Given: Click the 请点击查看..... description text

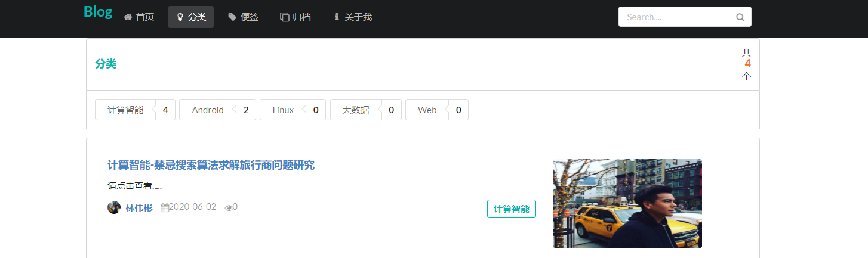Looking at the screenshot, I should tap(135, 186).
